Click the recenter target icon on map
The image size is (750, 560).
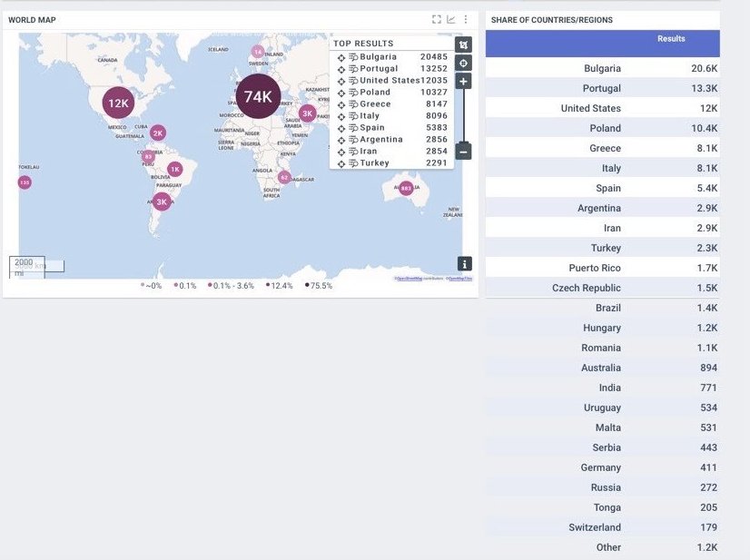pos(464,63)
